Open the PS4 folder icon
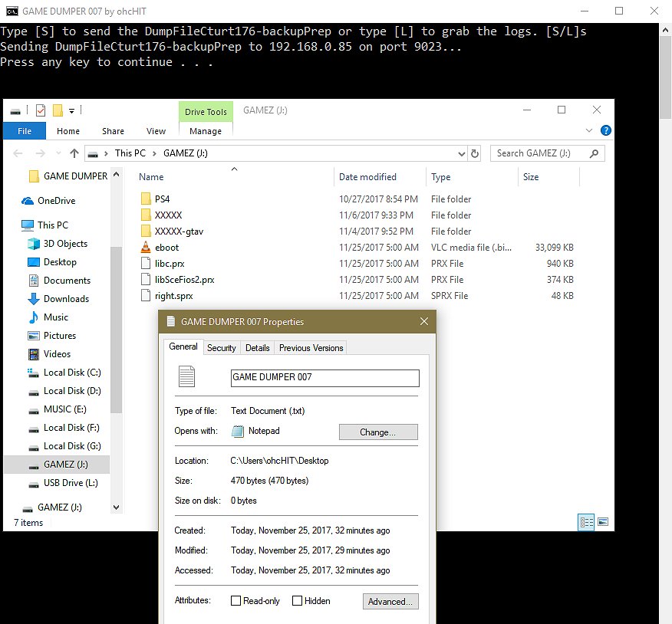Image resolution: width=672 pixels, height=624 pixels. click(146, 199)
